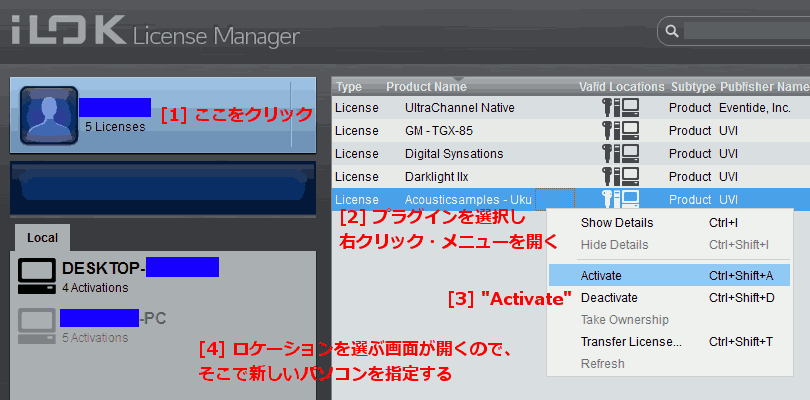
Task: Click valid locations icon for Acousticsamples - Uku
Action: click(620, 199)
